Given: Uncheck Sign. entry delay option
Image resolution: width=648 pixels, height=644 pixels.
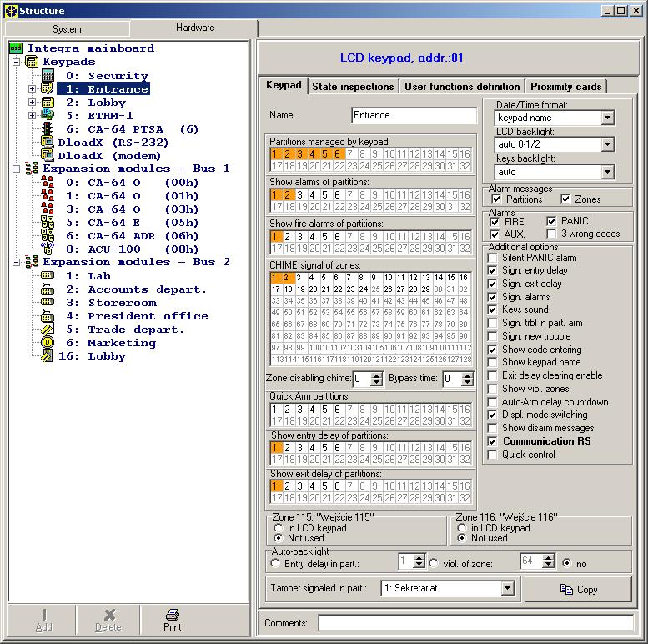Looking at the screenshot, I should [492, 271].
